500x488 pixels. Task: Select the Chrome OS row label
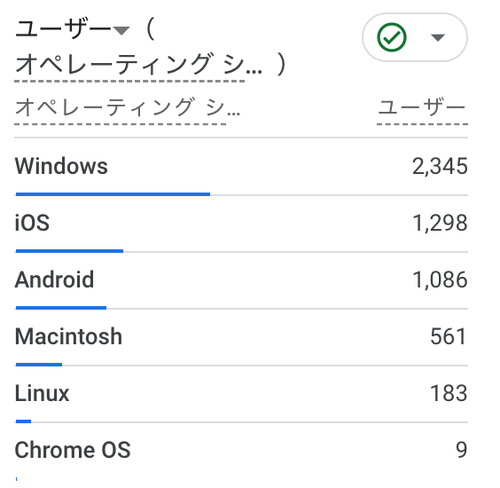pyautogui.click(x=73, y=450)
